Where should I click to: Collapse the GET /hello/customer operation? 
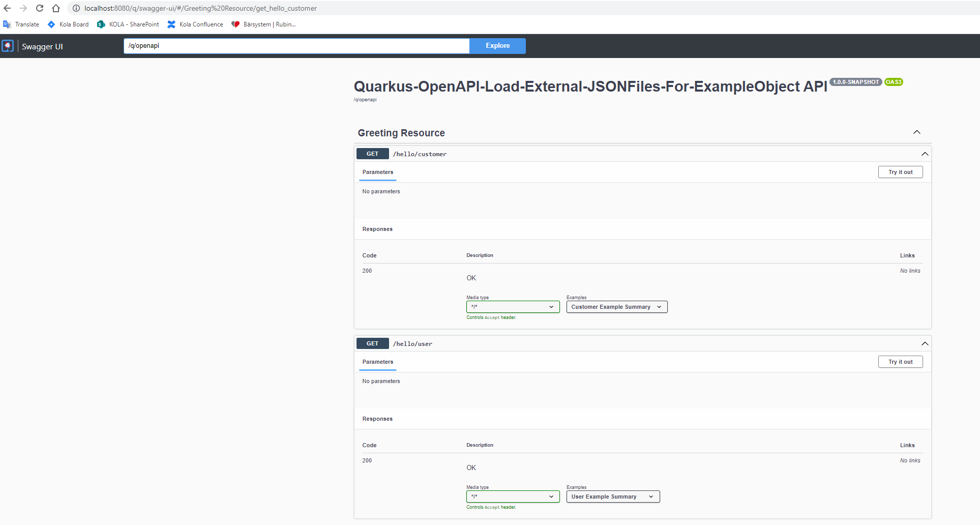click(925, 154)
